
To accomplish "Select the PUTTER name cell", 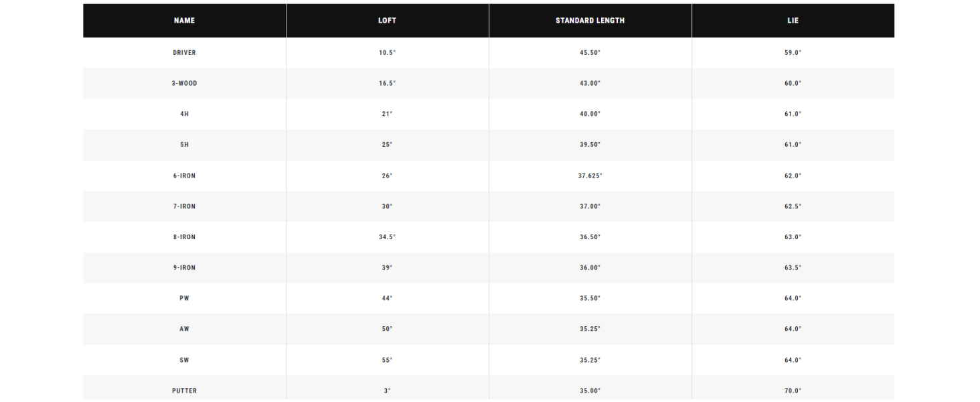I will [184, 391].
